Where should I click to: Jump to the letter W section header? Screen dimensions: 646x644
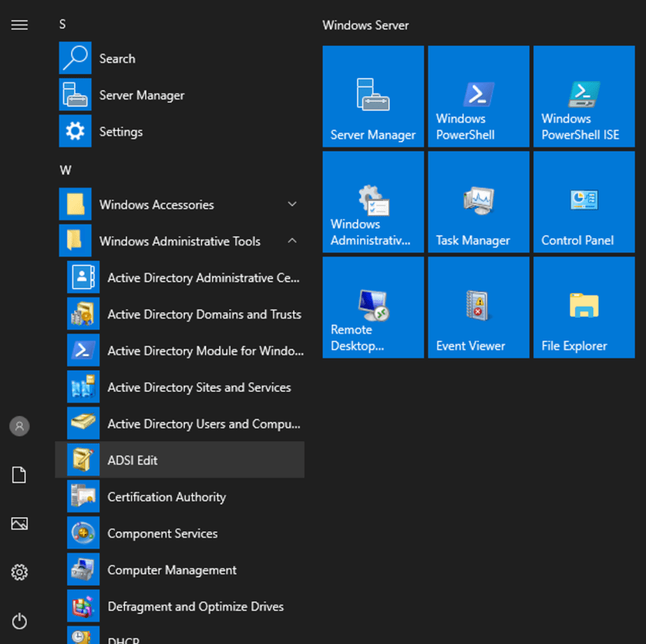click(65, 169)
